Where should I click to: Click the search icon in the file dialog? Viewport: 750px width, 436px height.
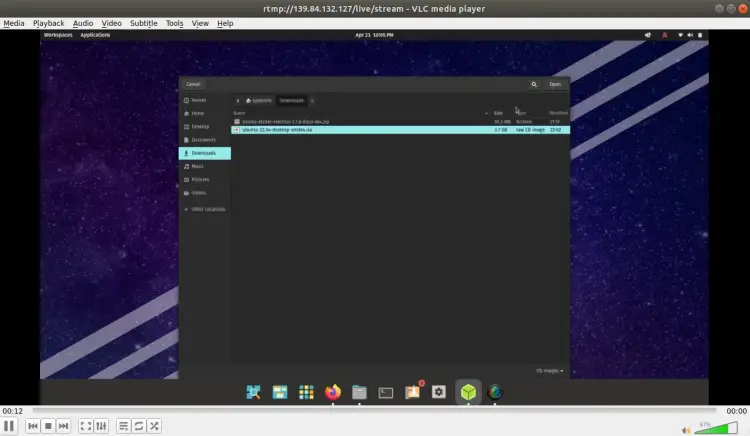click(x=534, y=84)
